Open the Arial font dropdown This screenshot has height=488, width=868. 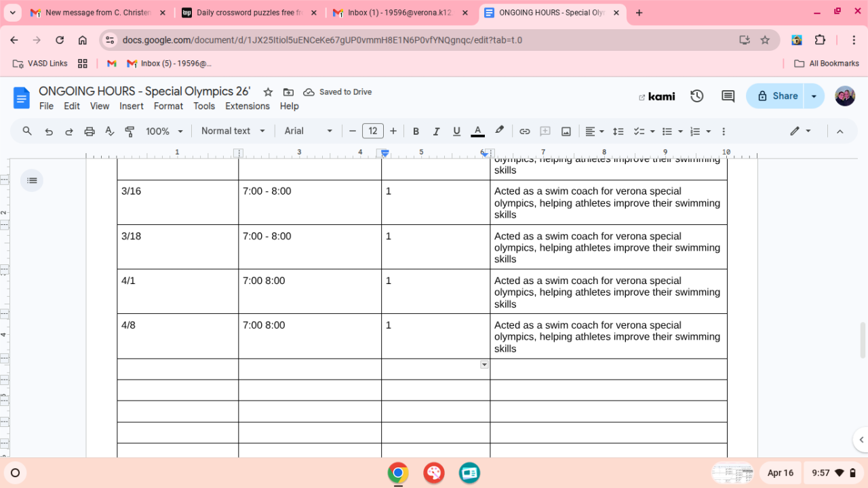tap(309, 131)
